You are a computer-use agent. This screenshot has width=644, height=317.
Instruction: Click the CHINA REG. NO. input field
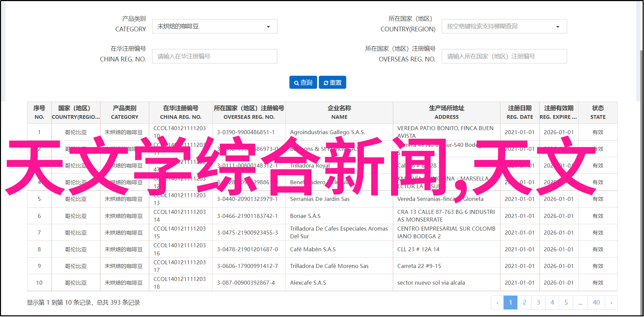click(x=214, y=56)
